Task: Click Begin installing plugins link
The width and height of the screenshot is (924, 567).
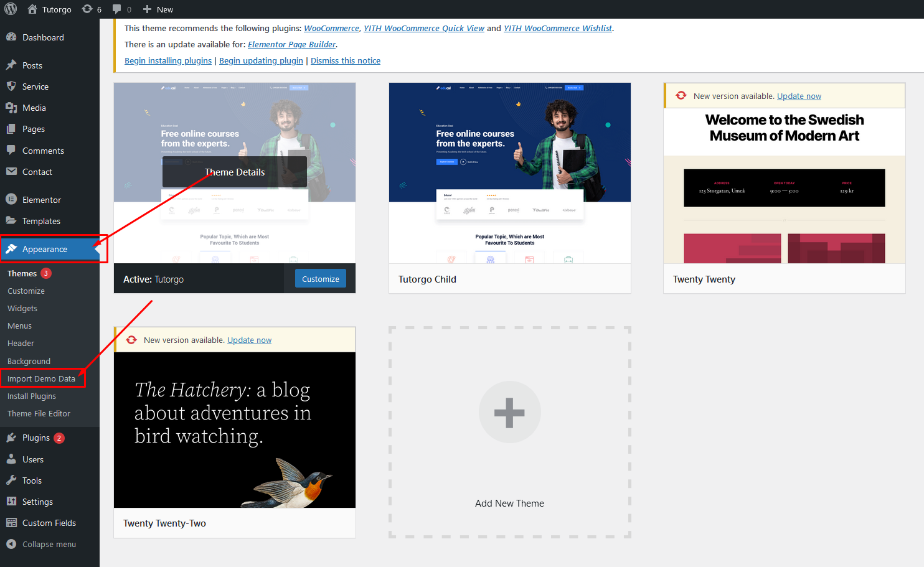Action: tap(168, 60)
